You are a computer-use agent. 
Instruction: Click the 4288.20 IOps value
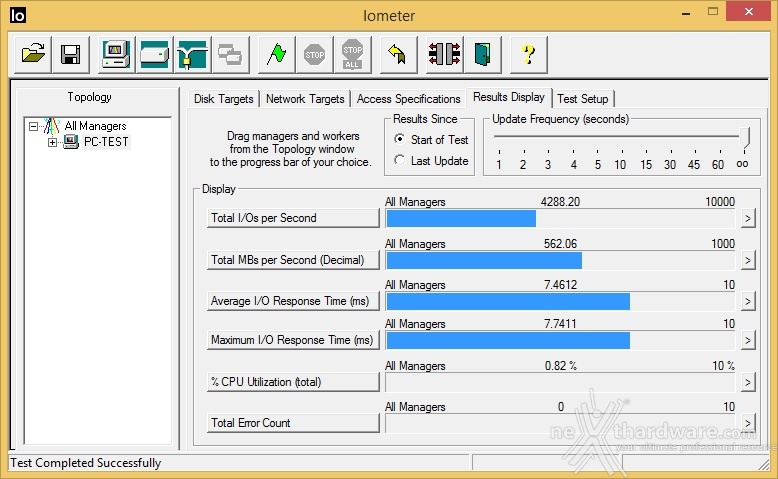point(560,202)
